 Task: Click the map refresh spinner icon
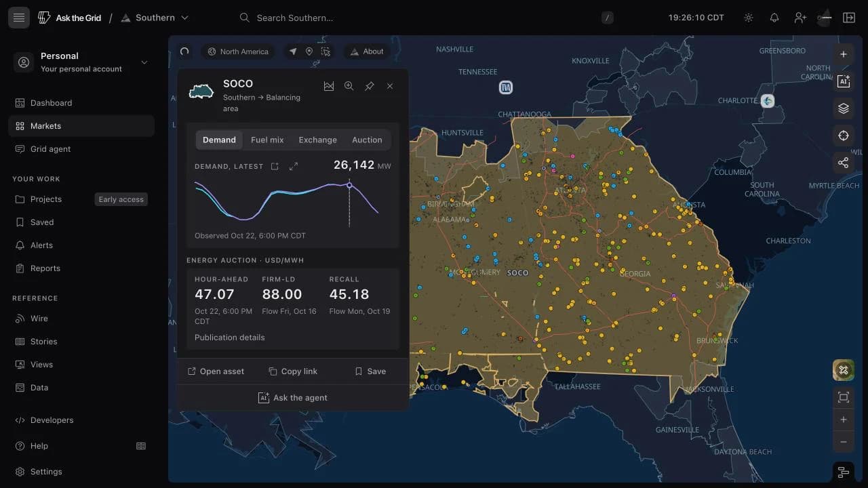[x=184, y=52]
